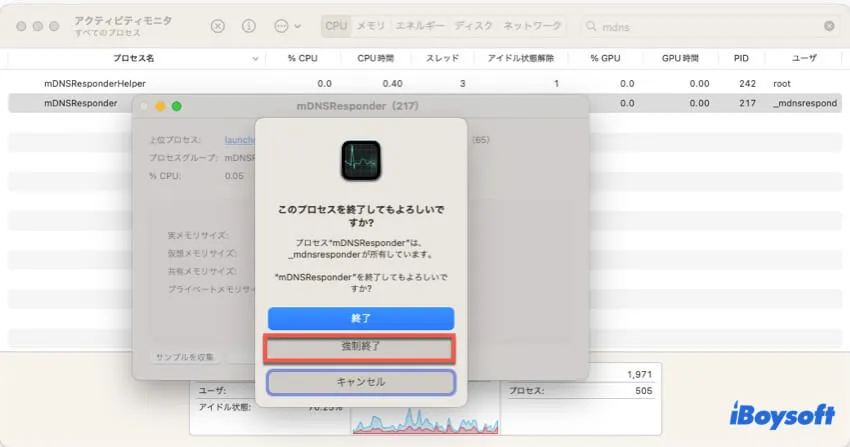The width and height of the screenshot is (850, 447).
Task: Click the green zoom button of mDNSResponder window
Action: pos(177,105)
